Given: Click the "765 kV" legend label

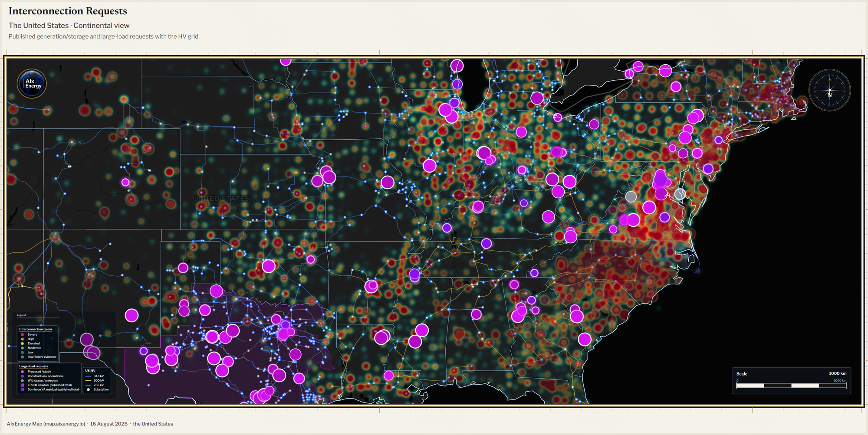Looking at the screenshot, I should 99,385.
